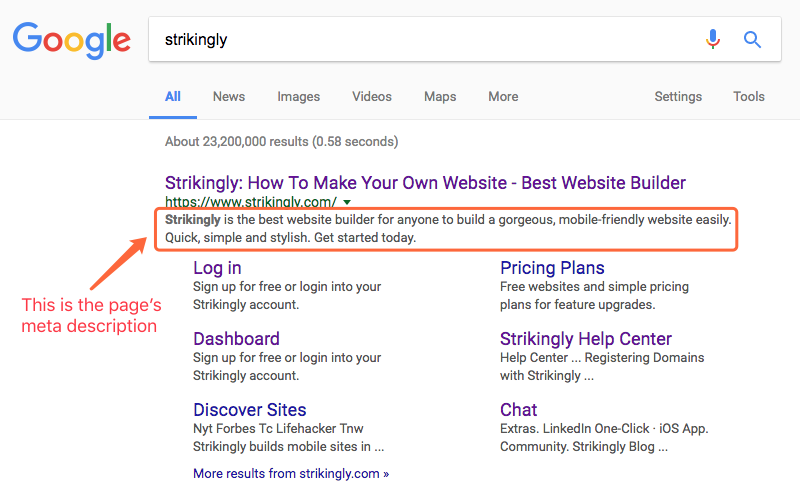Expand the green arrow next to strikingly.com URL

coord(347,202)
